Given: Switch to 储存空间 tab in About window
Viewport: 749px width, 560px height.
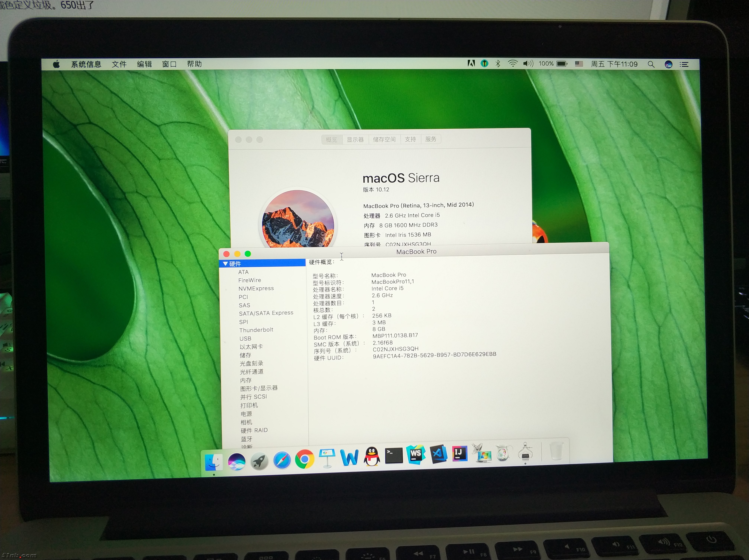Looking at the screenshot, I should [x=384, y=139].
